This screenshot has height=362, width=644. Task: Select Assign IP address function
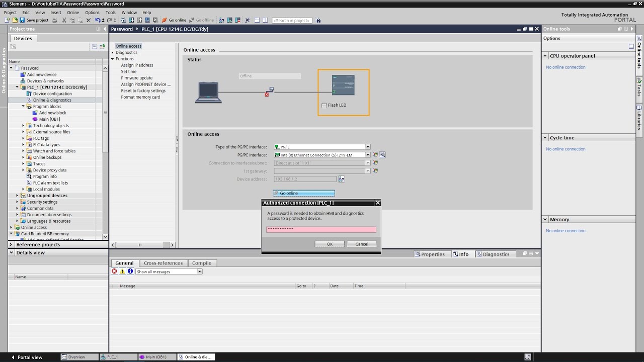(137, 65)
